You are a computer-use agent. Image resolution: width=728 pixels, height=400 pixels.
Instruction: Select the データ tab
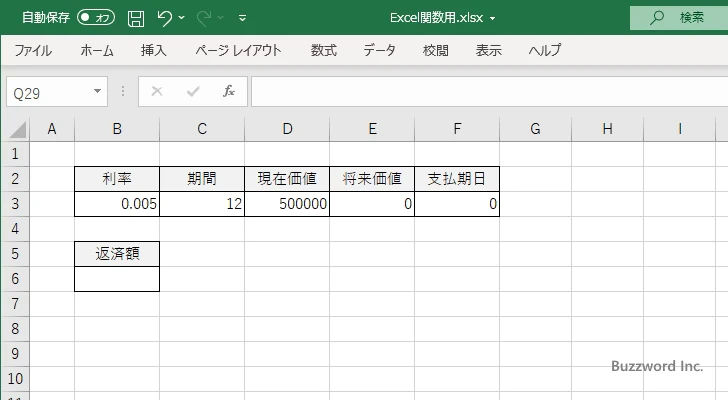[x=379, y=50]
